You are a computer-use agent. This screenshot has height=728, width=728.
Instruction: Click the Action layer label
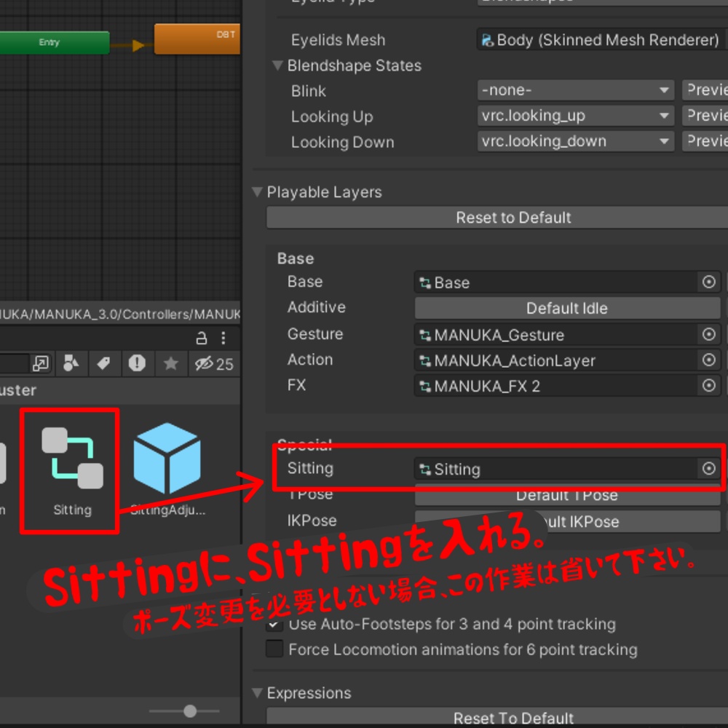coord(310,360)
